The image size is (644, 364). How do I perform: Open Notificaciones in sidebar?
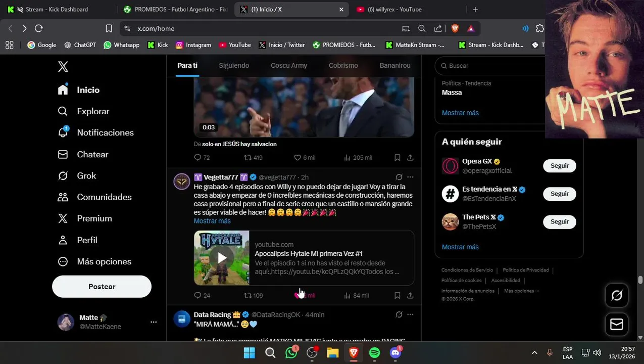[95, 132]
